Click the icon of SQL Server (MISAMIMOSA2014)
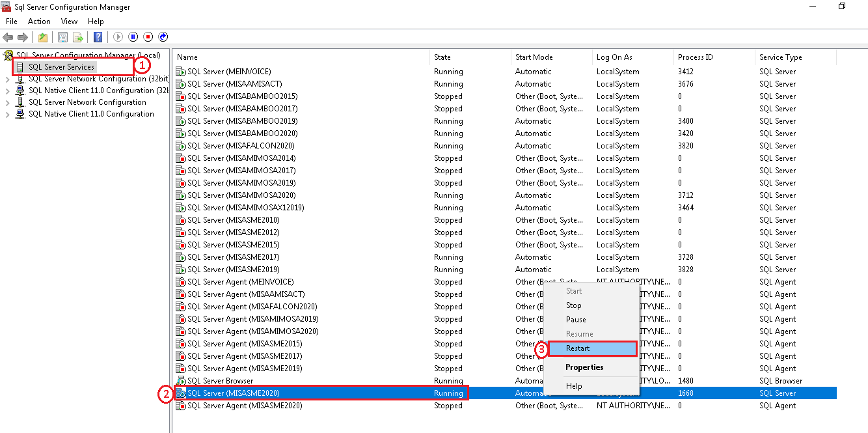The width and height of the screenshot is (868, 433). (182, 158)
